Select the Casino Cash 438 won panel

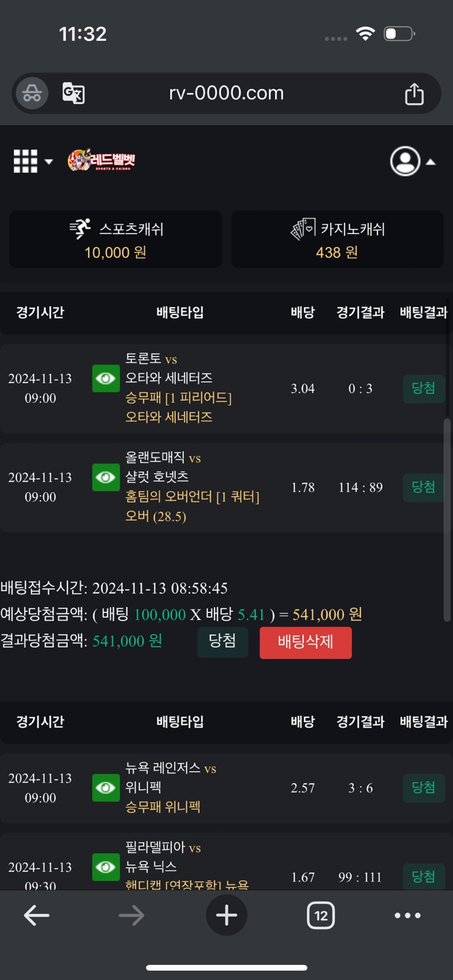coord(337,240)
